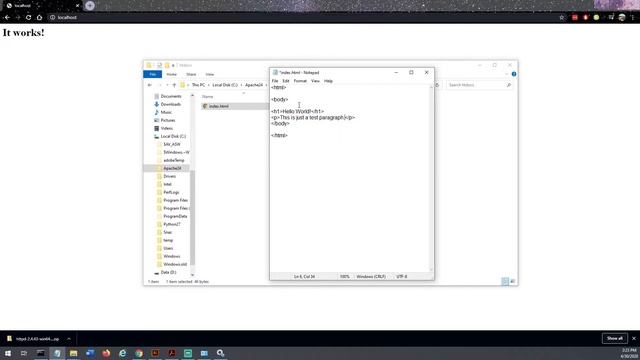Click 'Local Disk (C:)' in Explorer breadcrumb
Image resolution: width=640 pixels, height=360 pixels.
[x=225, y=85]
